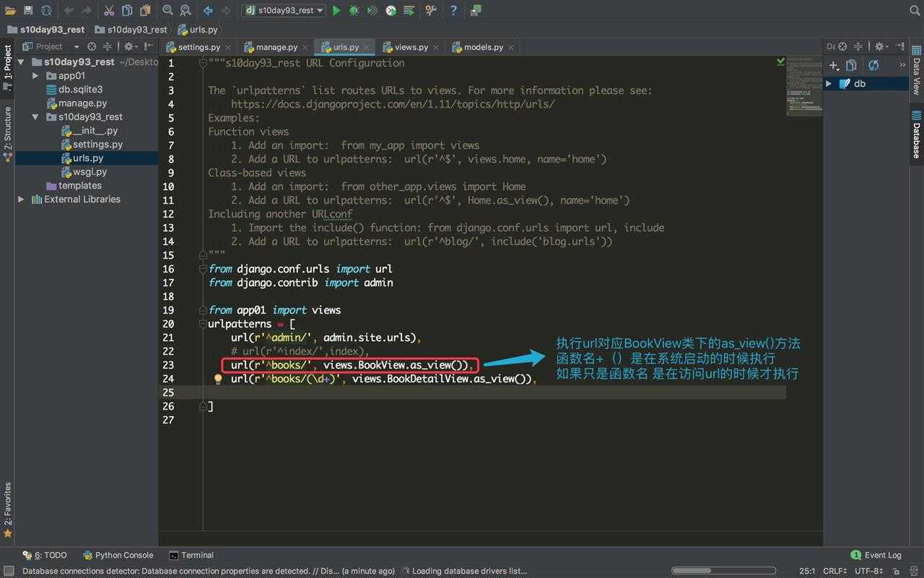The height and width of the screenshot is (578, 924).
Task: Open the Project panel gear settings dropdown
Action: pyautogui.click(x=131, y=46)
